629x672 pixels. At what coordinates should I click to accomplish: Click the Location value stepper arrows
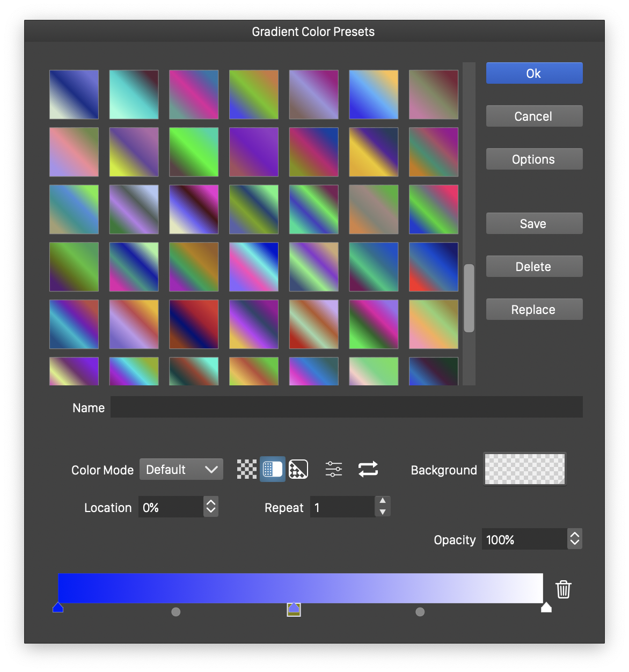(211, 507)
